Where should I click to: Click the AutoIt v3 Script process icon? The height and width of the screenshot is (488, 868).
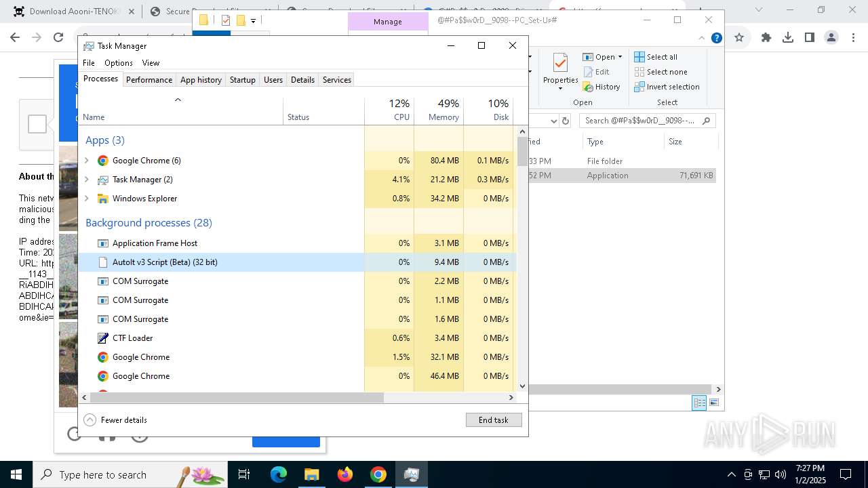pyautogui.click(x=103, y=262)
